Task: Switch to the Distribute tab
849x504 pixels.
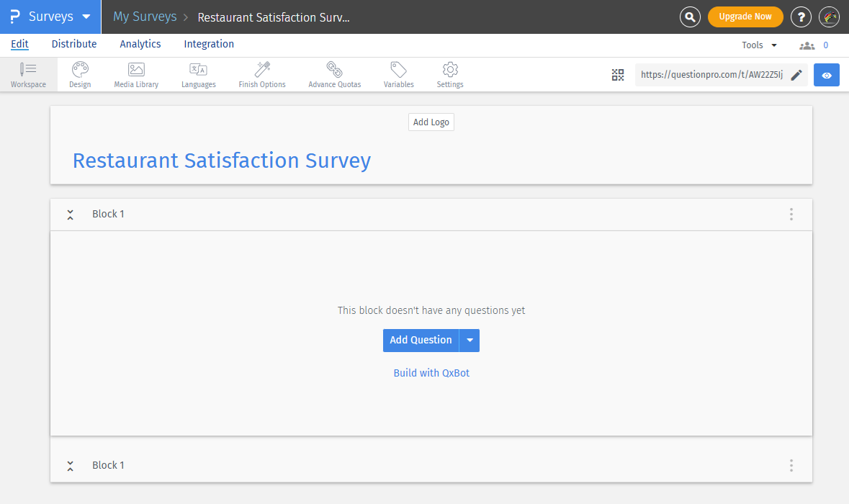Action: (74, 44)
